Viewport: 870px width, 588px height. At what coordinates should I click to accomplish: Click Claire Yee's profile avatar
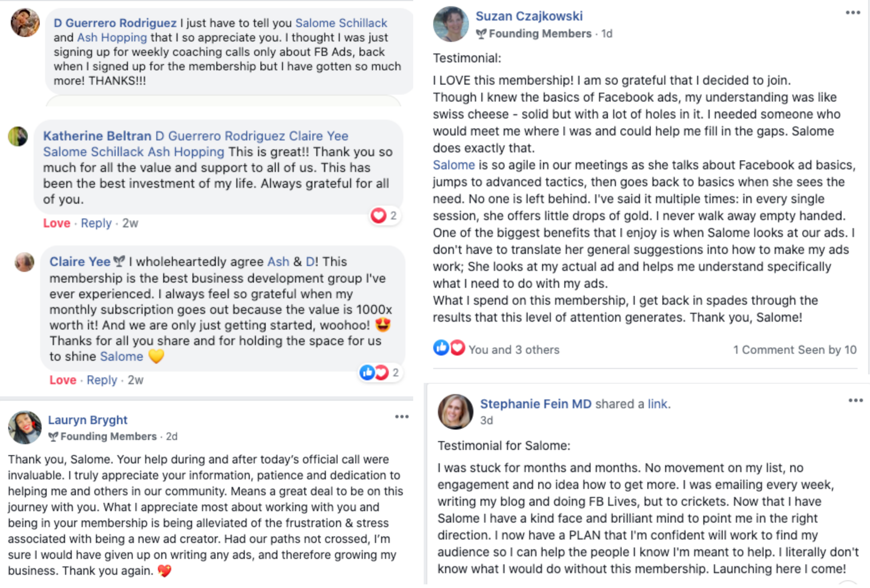click(25, 262)
